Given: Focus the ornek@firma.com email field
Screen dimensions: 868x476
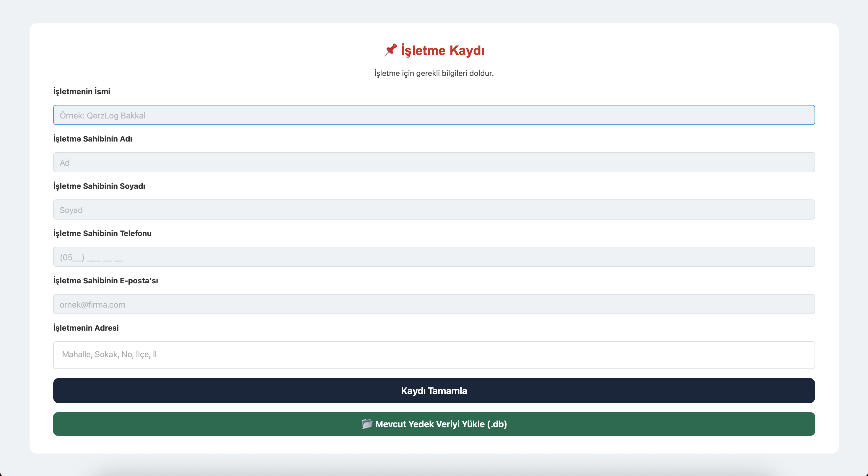Looking at the screenshot, I should [x=434, y=304].
